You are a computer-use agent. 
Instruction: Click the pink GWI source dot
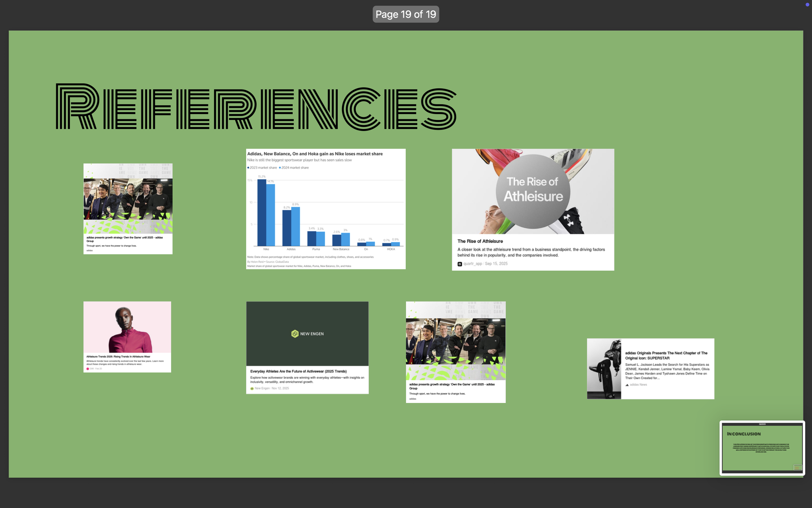[88, 369]
